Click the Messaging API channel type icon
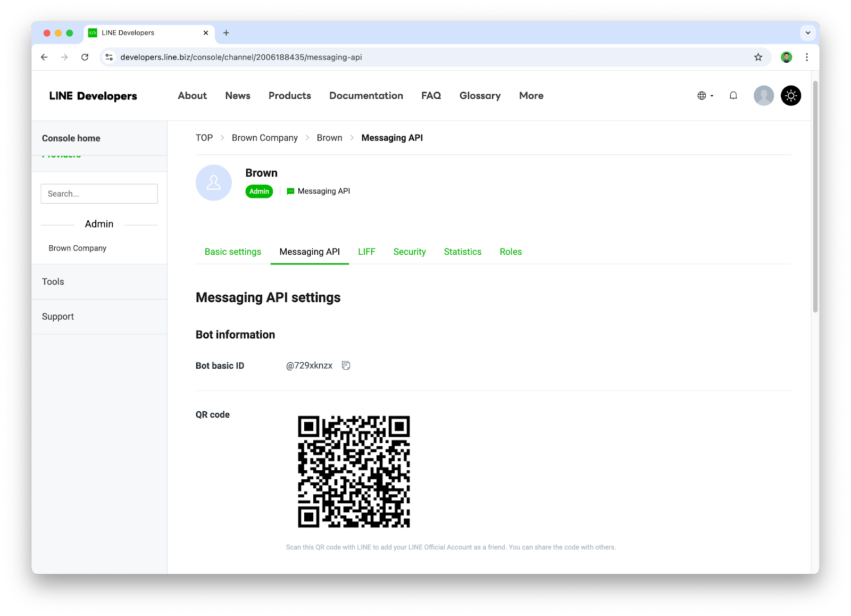 290,192
